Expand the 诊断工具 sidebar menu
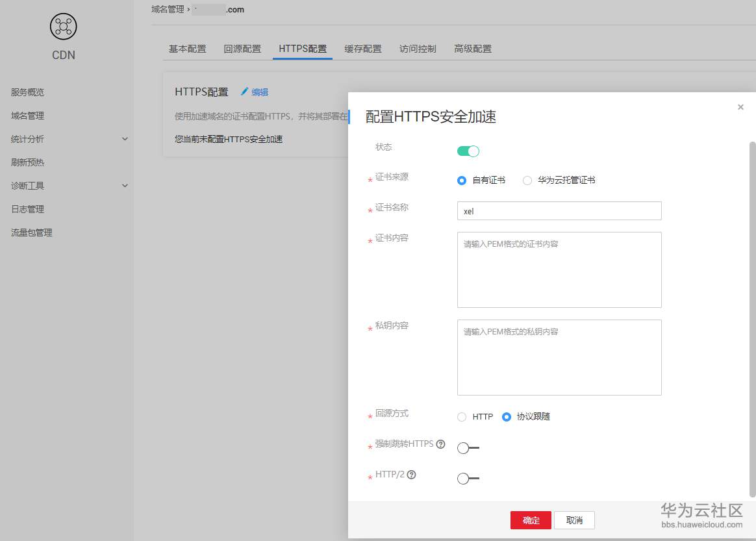The height and width of the screenshot is (541, 756). tap(27, 185)
